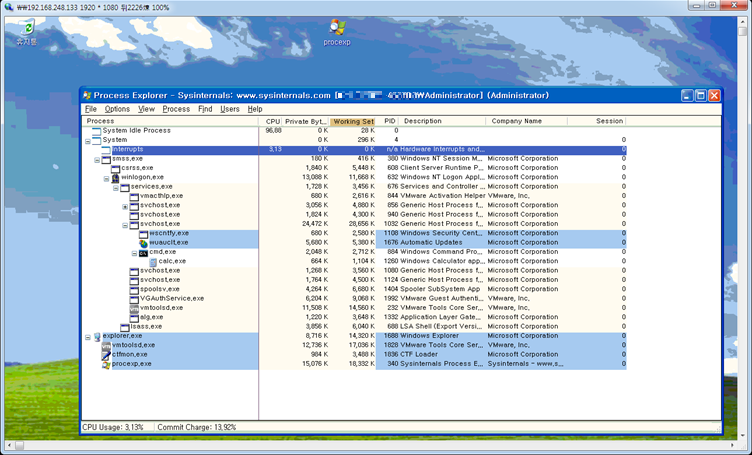The image size is (752, 455).
Task: Collapse the smss.exe tree node
Action: (97, 160)
